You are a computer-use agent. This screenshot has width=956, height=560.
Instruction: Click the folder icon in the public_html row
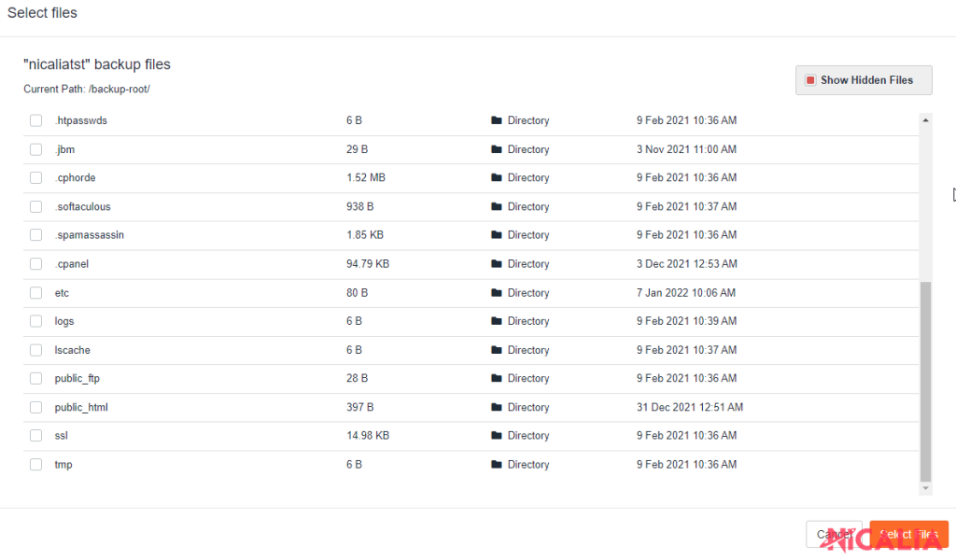497,407
